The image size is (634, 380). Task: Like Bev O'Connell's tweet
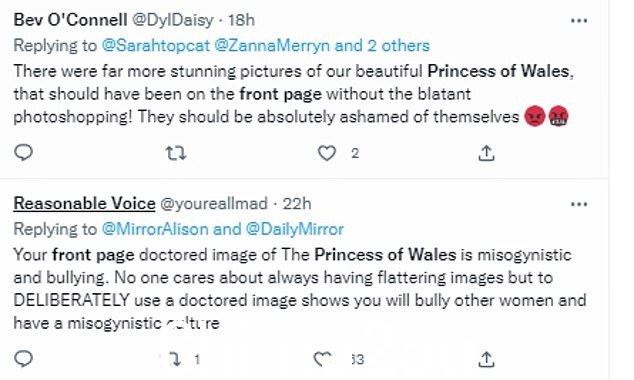(326, 153)
